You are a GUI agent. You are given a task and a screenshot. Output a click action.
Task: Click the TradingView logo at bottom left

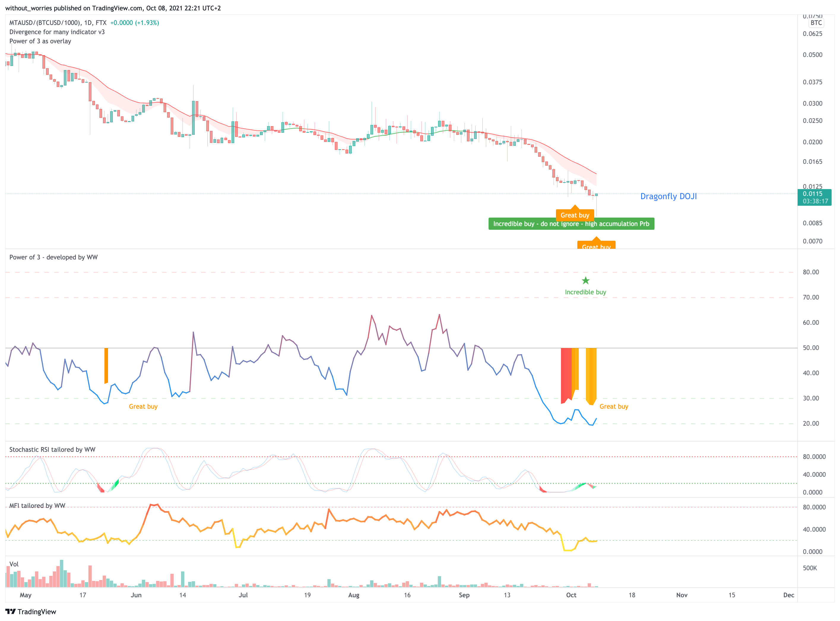point(31,612)
